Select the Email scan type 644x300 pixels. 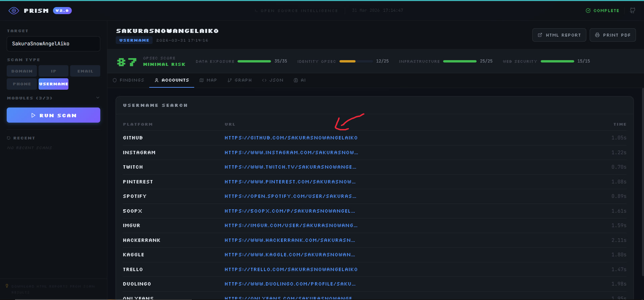click(x=85, y=71)
